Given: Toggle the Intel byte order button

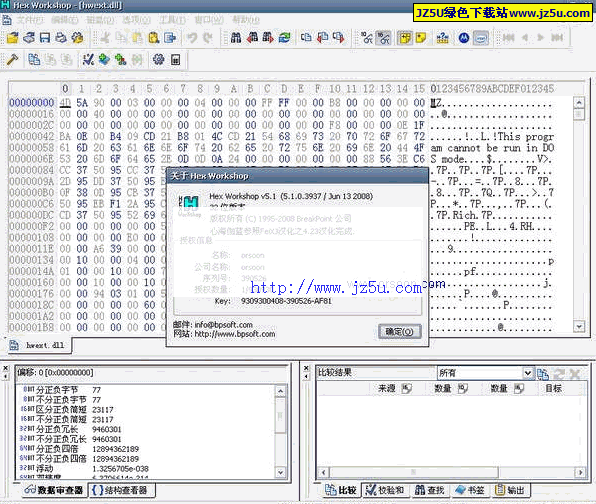Looking at the screenshot, I should click(x=481, y=38).
